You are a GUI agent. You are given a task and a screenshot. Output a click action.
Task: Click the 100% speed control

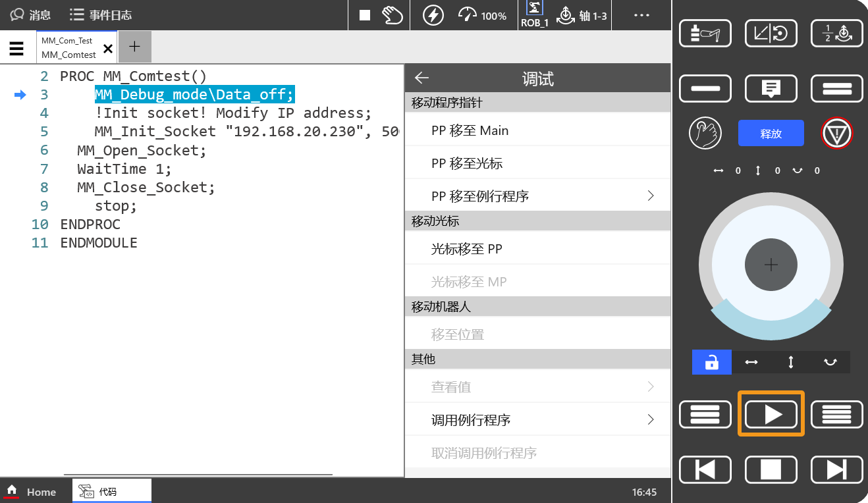coord(483,14)
